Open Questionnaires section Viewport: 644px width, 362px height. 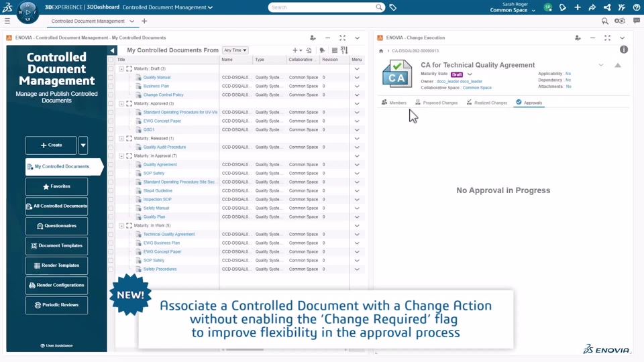(x=56, y=226)
